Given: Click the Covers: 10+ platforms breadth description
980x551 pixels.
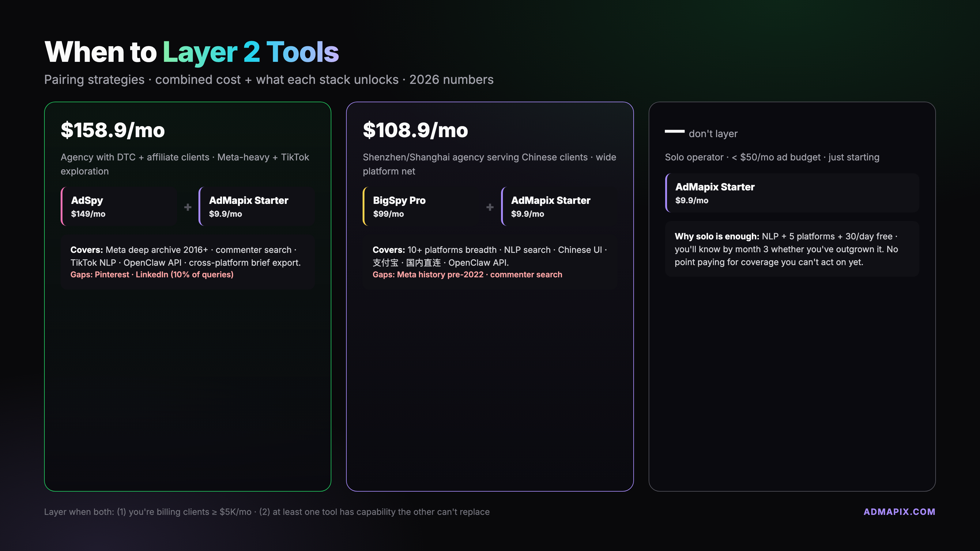Looking at the screenshot, I should point(489,256).
